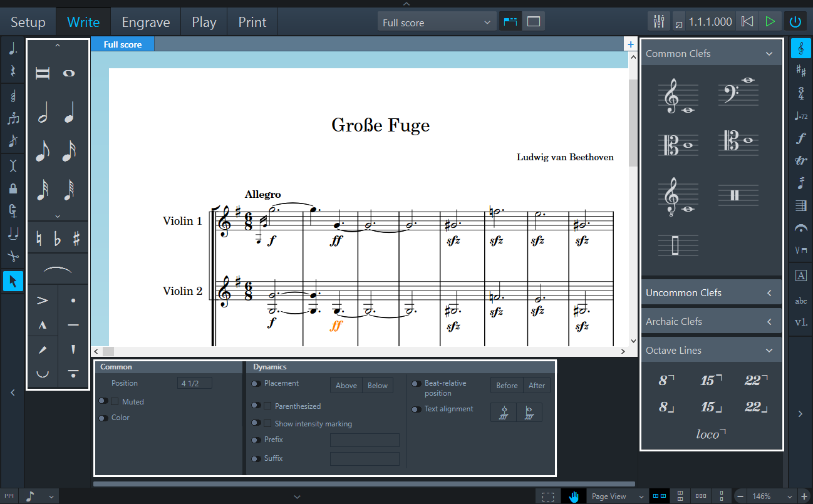Toggle the Placement property switch

[x=256, y=383]
